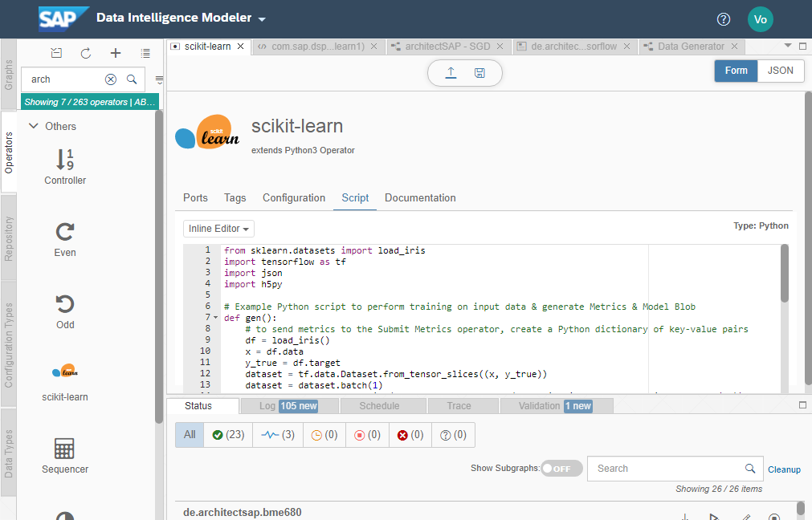The height and width of the screenshot is (520, 812).
Task: Click the refresh operators icon
Action: pos(86,54)
